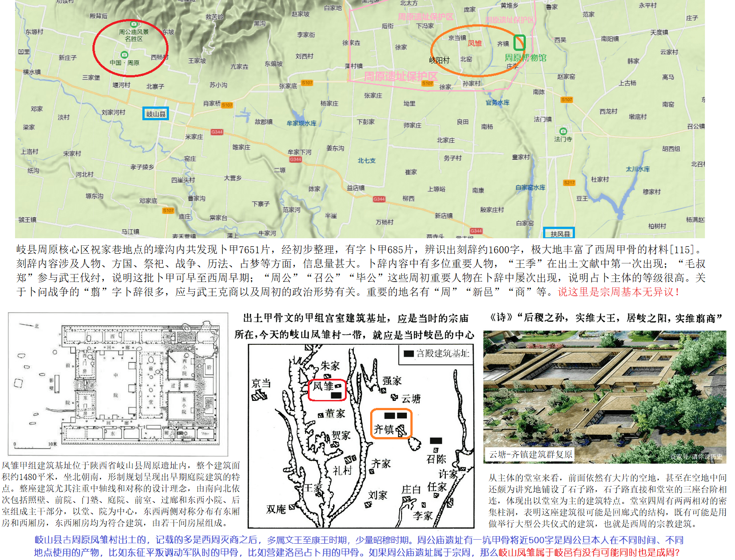Click 凤雏 inside the sketch map

pyautogui.click(x=323, y=386)
